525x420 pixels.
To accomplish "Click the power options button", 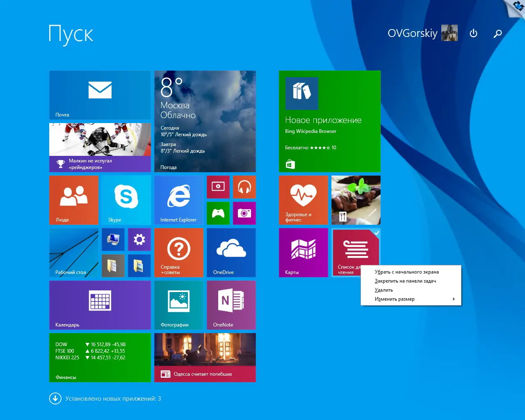I will coord(473,33).
